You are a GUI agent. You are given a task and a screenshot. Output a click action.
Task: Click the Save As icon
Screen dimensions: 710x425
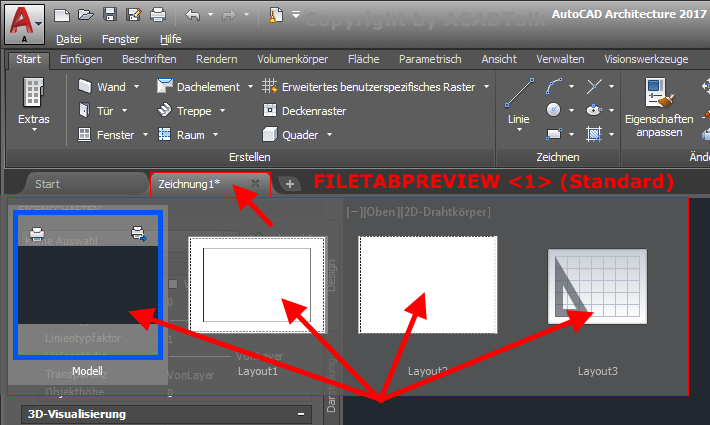(x=134, y=15)
